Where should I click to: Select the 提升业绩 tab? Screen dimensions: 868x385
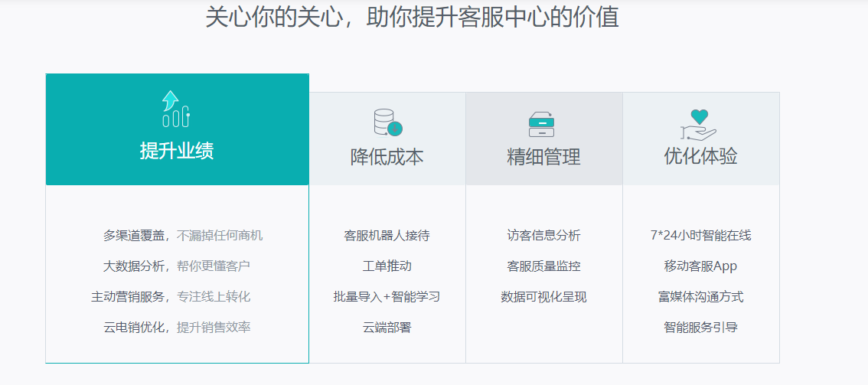177,129
